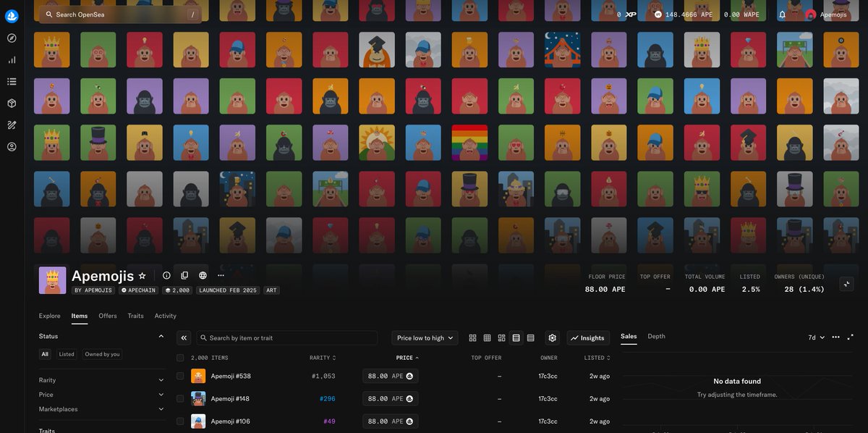The width and height of the screenshot is (868, 433).
Task: Copy collection address icon next to info
Action: point(184,276)
